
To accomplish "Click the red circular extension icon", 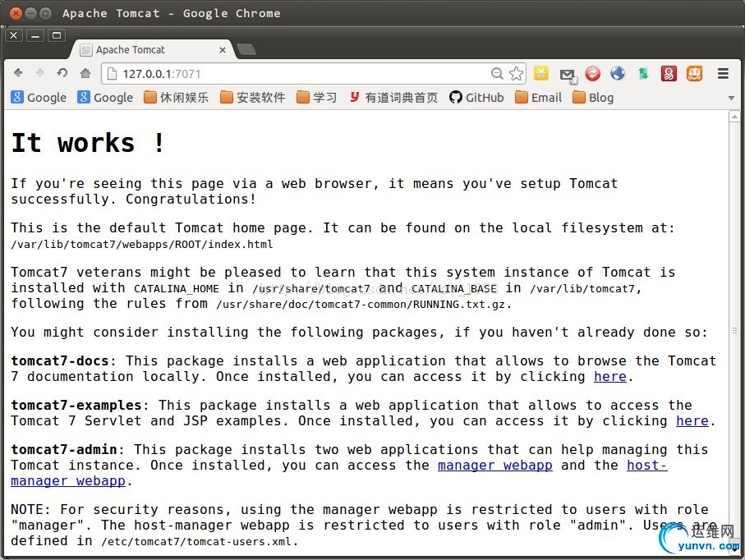I will tap(592, 74).
